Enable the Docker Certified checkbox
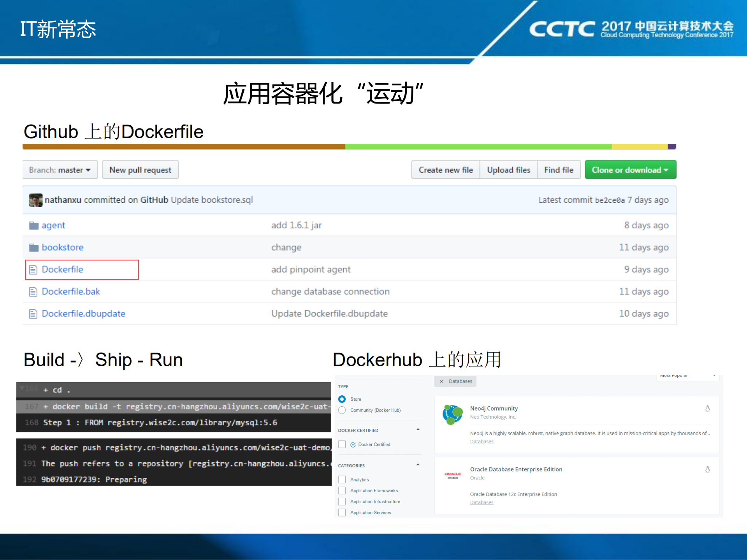Viewport: 747px width, 560px height. click(341, 444)
